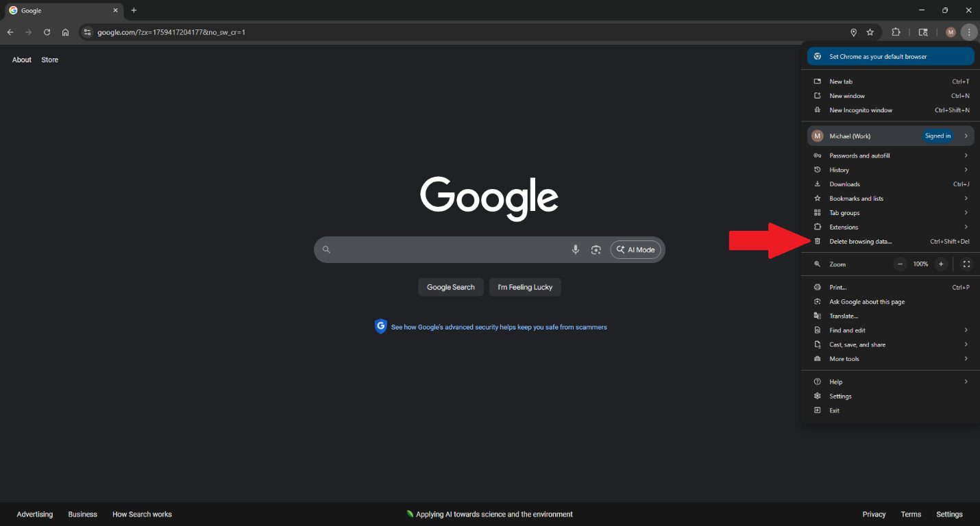Close the Google tab

tap(115, 10)
